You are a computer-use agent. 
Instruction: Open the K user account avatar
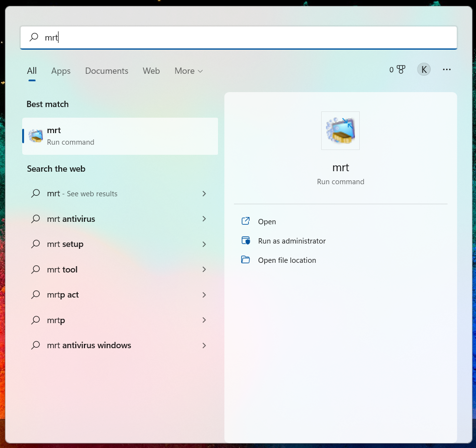coord(424,69)
